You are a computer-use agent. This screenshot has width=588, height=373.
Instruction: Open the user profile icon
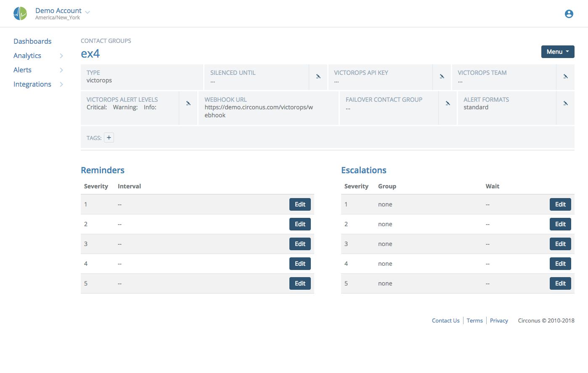coord(569,14)
